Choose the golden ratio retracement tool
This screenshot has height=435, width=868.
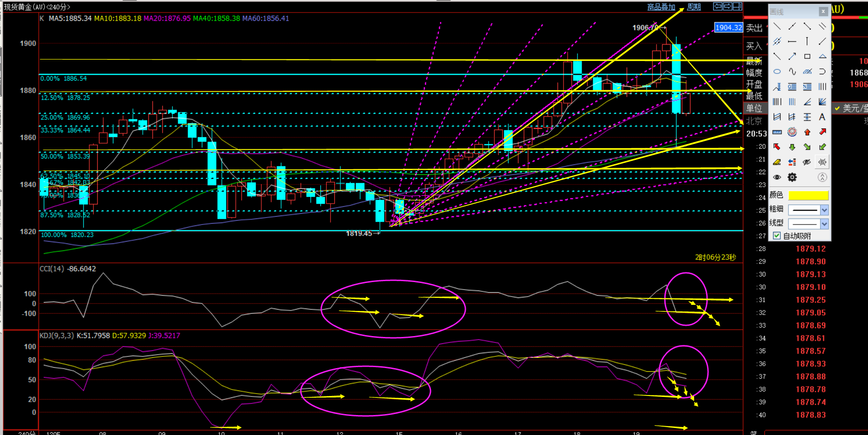point(792,87)
